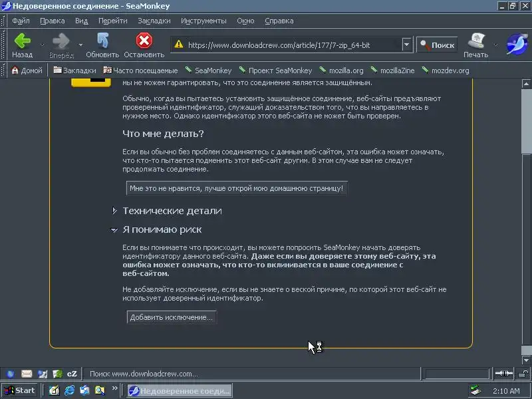Open the mozilla.org bookmark
The width and height of the screenshot is (532, 399).
[341, 70]
